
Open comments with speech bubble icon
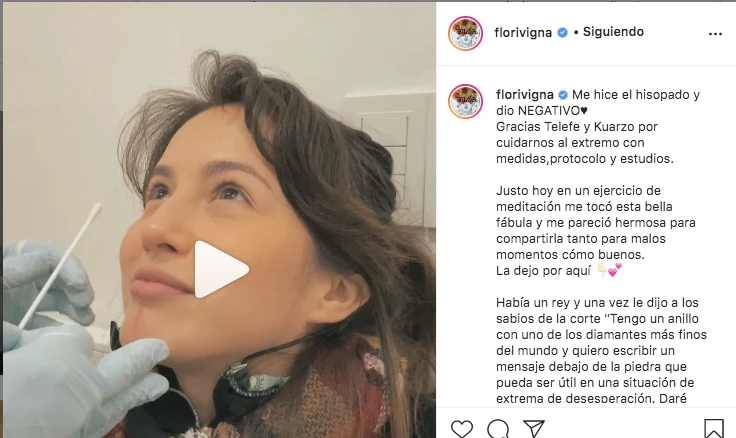[498, 430]
